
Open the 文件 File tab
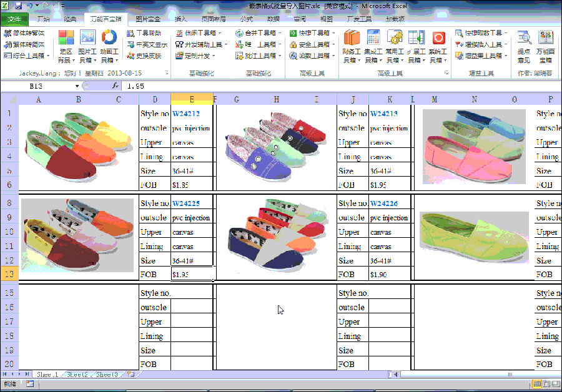[x=14, y=19]
